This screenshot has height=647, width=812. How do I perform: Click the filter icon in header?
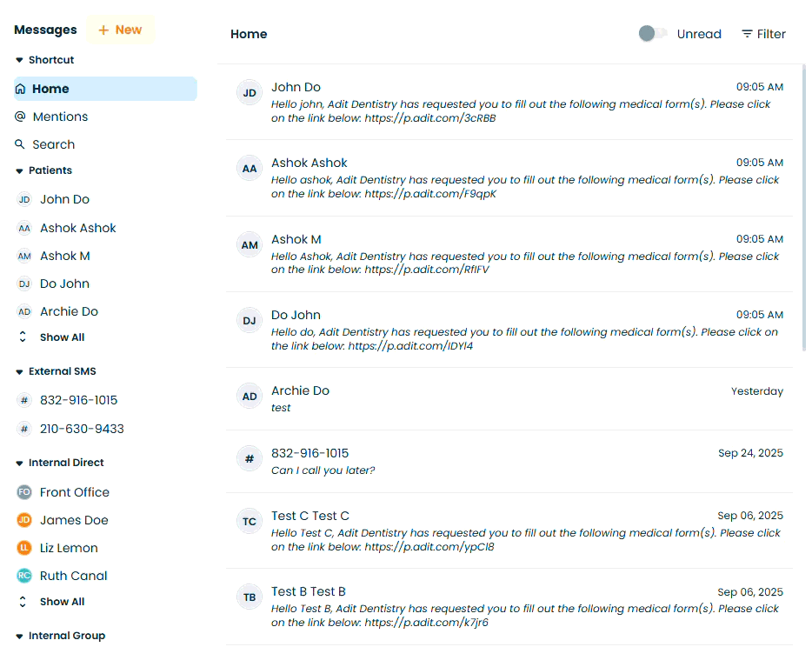point(747,34)
